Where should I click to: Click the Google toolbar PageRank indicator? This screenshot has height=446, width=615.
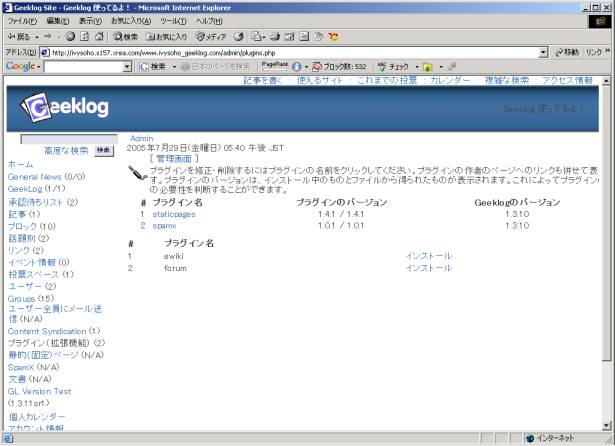[275, 66]
